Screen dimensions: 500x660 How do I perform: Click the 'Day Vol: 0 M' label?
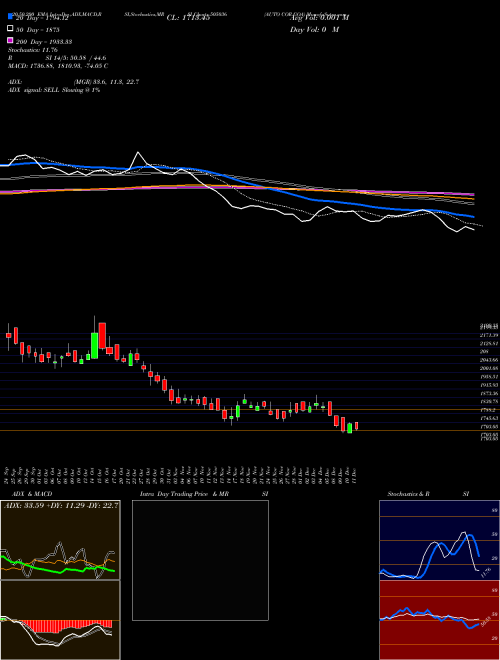314,30
